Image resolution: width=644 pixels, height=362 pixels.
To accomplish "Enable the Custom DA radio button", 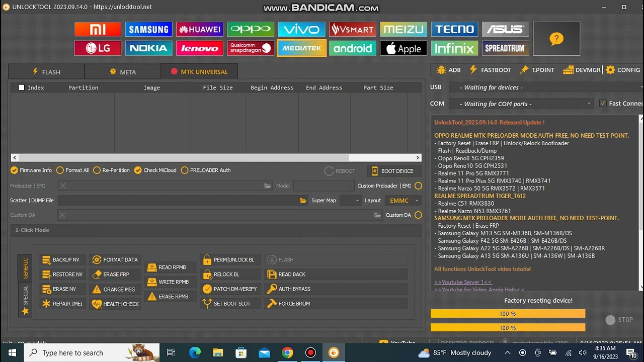I will [418, 215].
